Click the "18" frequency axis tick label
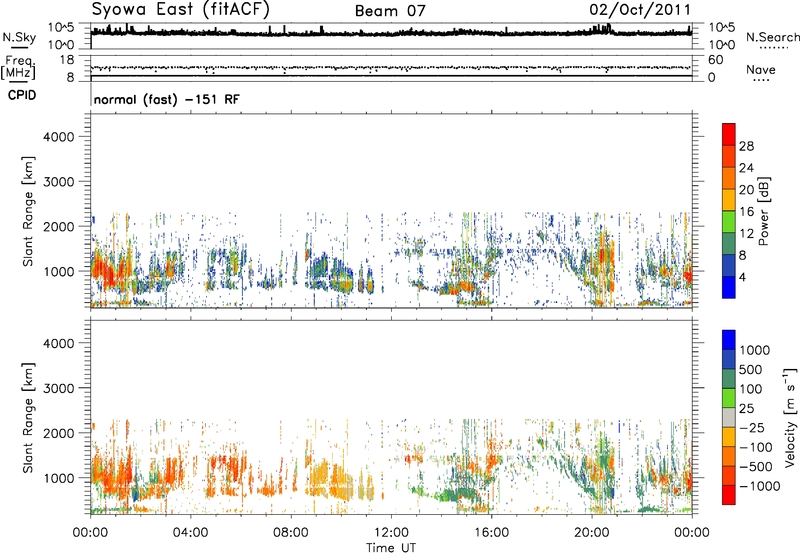Viewport: 800px width, 554px height. (67, 60)
